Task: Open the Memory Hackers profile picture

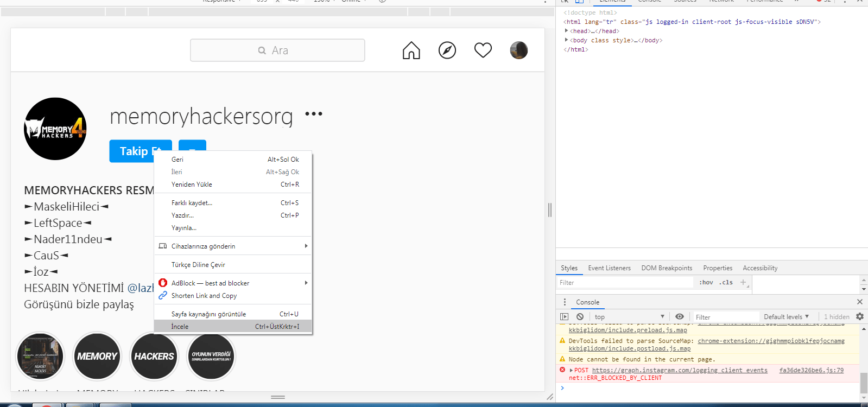Action: tap(55, 129)
